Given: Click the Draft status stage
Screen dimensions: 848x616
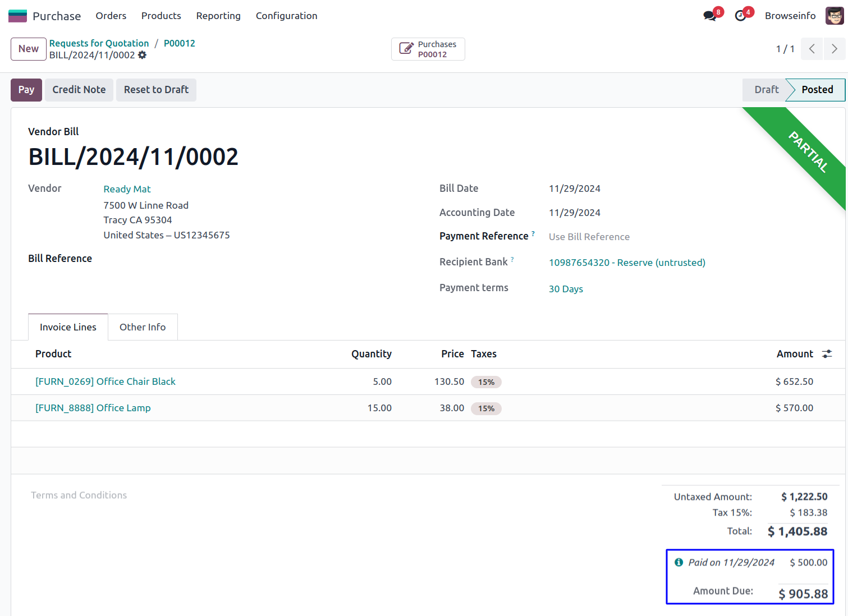Looking at the screenshot, I should coord(766,90).
